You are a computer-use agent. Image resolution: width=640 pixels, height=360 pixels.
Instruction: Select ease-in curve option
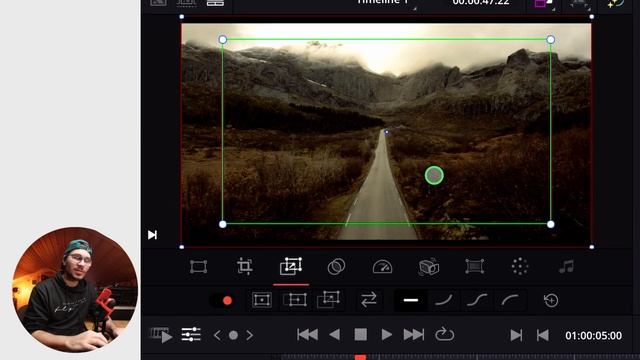tap(444, 300)
